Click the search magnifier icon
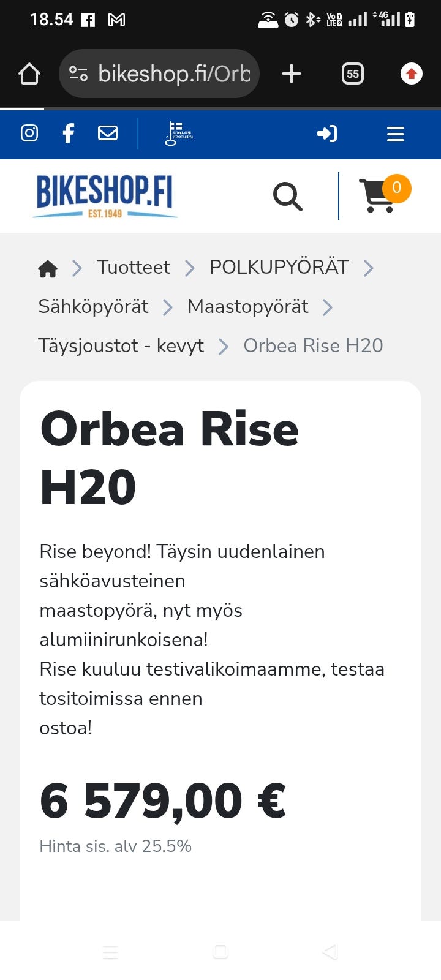 (287, 197)
